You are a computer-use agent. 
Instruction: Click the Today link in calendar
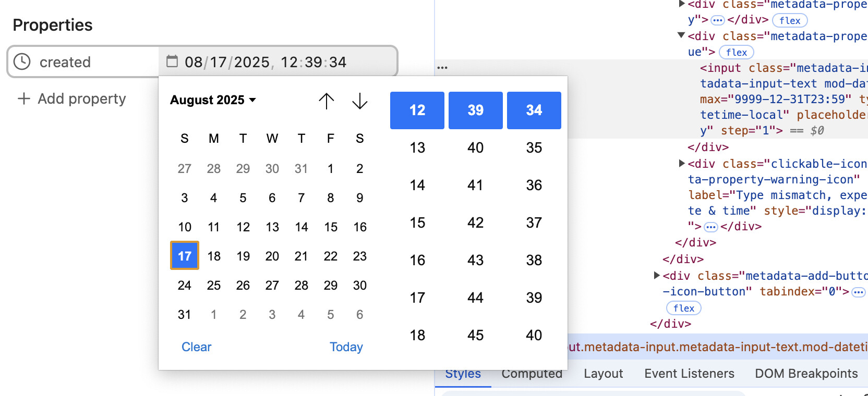pyautogui.click(x=346, y=347)
